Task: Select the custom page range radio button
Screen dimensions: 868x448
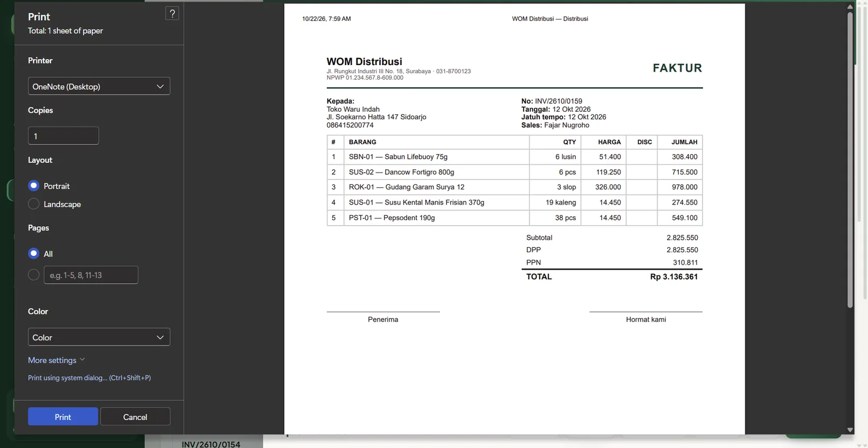Action: tap(34, 275)
